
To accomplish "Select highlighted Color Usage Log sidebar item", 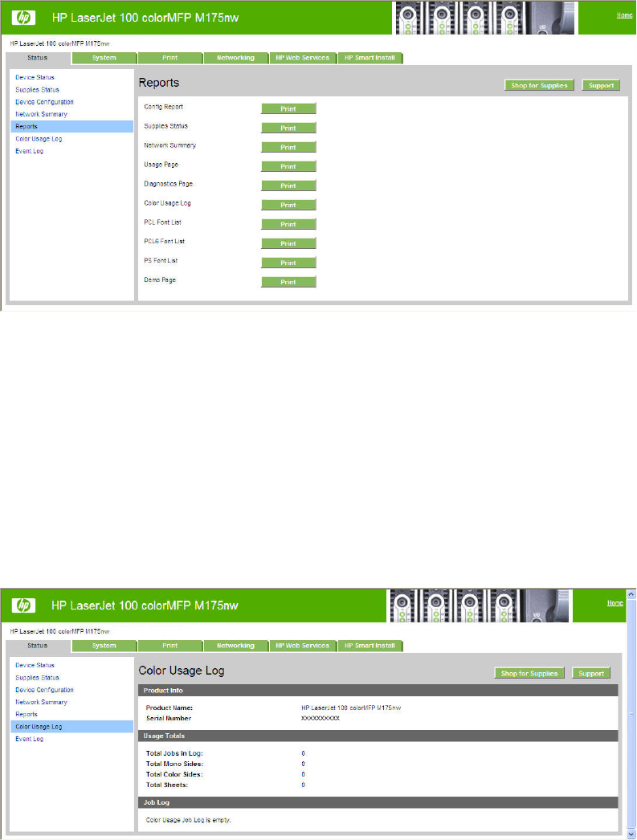I will pos(71,727).
